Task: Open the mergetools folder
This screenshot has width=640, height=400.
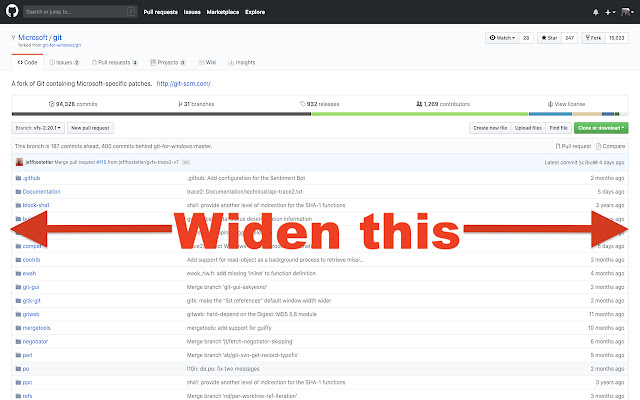Action: coord(36,328)
